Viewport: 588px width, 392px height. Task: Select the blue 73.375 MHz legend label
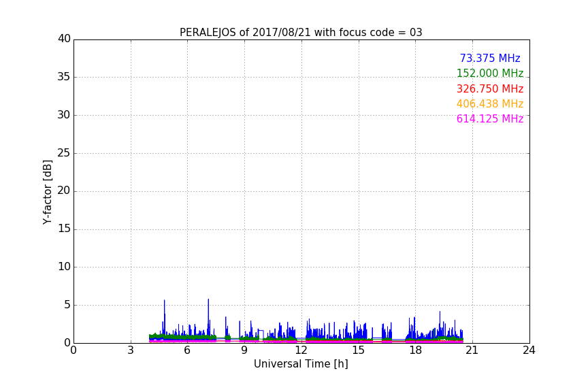click(x=490, y=59)
